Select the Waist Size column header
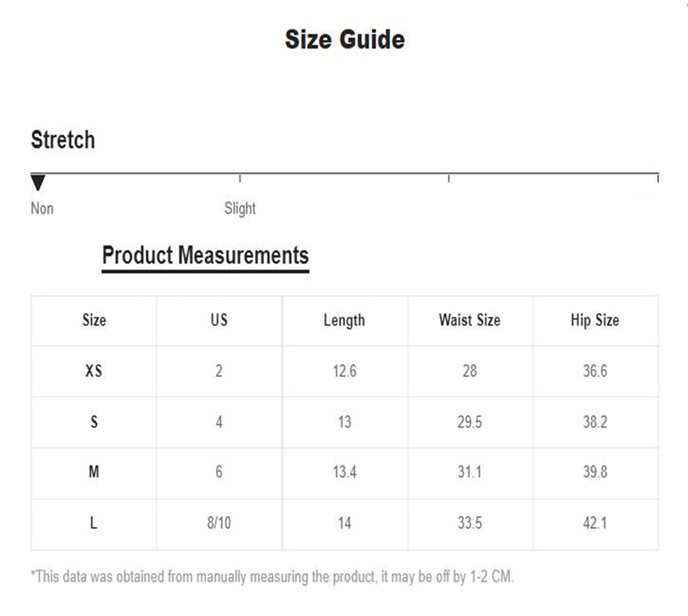This screenshot has width=688, height=616. pyautogui.click(x=469, y=320)
